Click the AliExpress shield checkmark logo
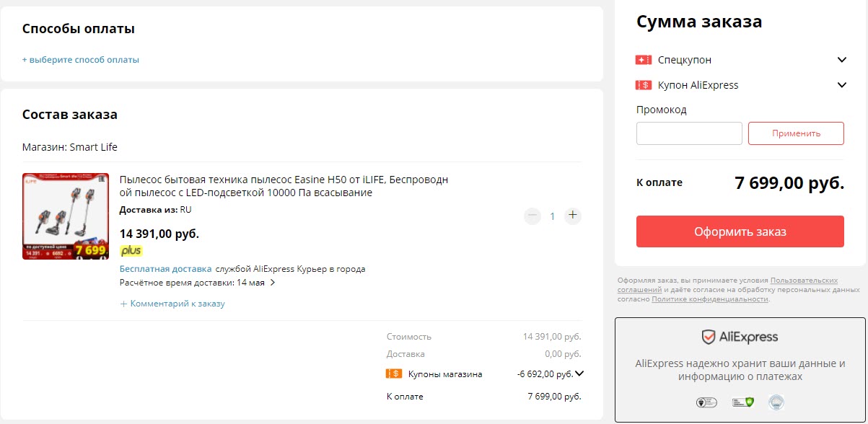Viewport: 868px width, 424px height. [709, 336]
